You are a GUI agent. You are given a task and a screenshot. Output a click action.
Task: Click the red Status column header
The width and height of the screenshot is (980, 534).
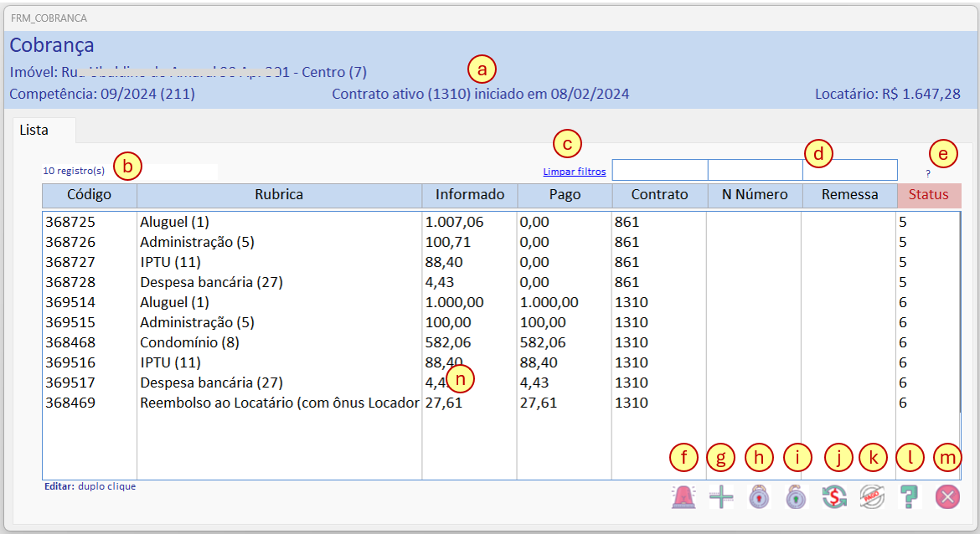[x=929, y=195]
